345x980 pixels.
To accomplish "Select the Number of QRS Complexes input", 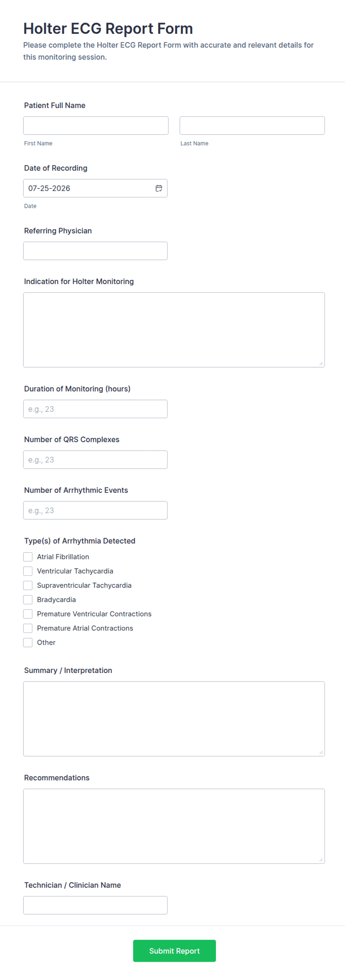I will point(95,460).
